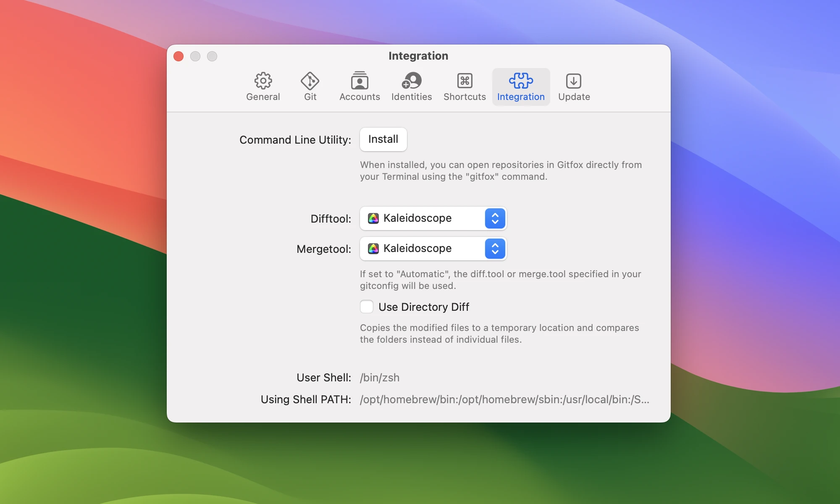Click the Kaleidoscope icon in Mergetool popup
The image size is (840, 504).
373,249
